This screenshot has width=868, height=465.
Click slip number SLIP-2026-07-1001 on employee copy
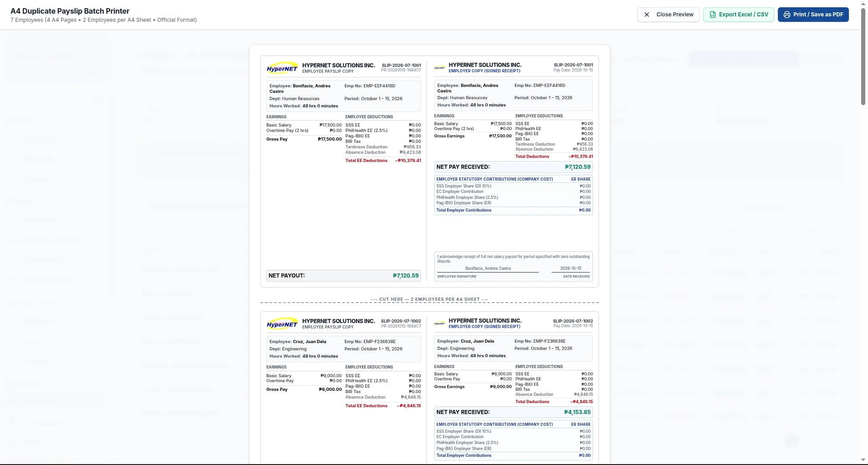click(x=401, y=65)
